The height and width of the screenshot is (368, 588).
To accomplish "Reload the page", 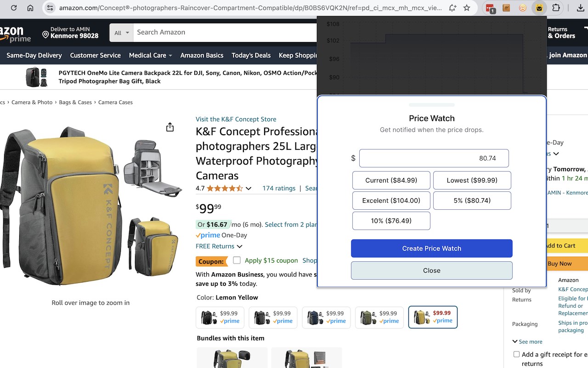I will click(14, 8).
